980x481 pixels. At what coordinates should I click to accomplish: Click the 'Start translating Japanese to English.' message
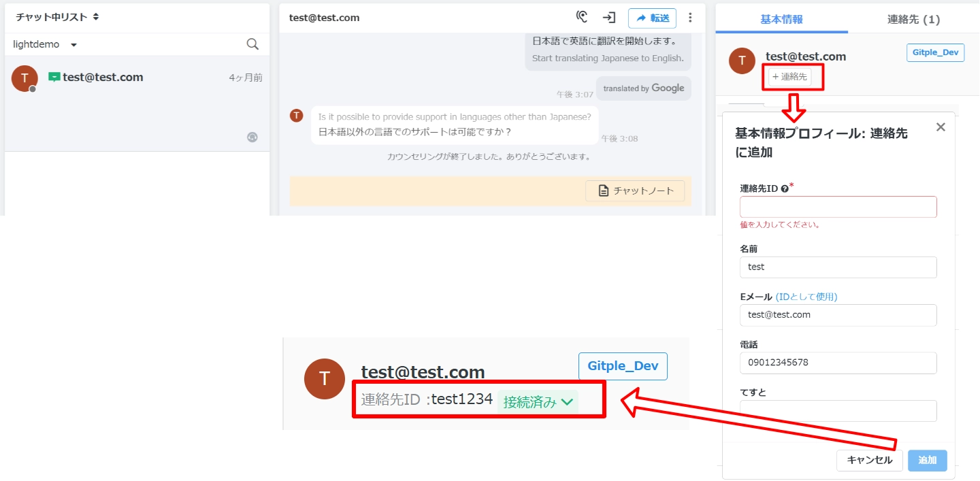click(x=608, y=58)
